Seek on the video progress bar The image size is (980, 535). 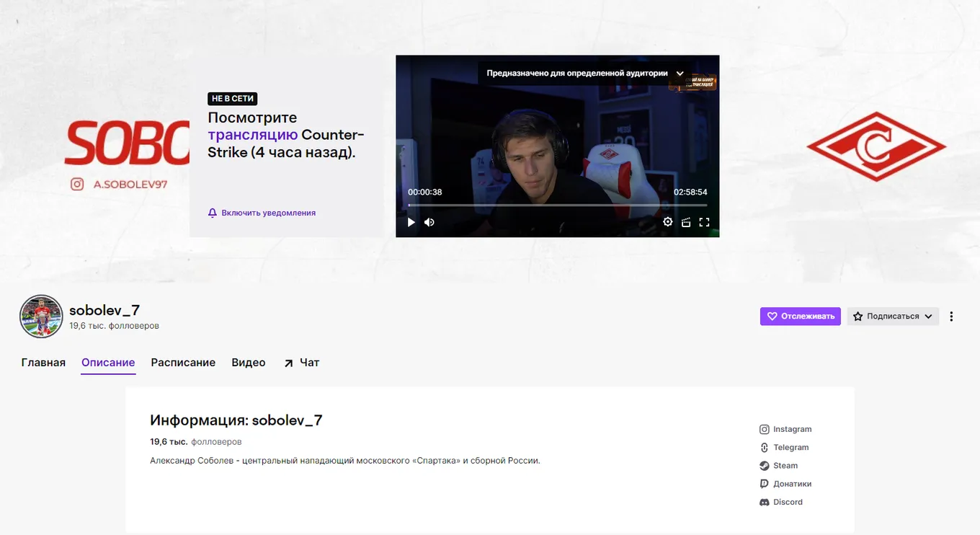coord(557,205)
